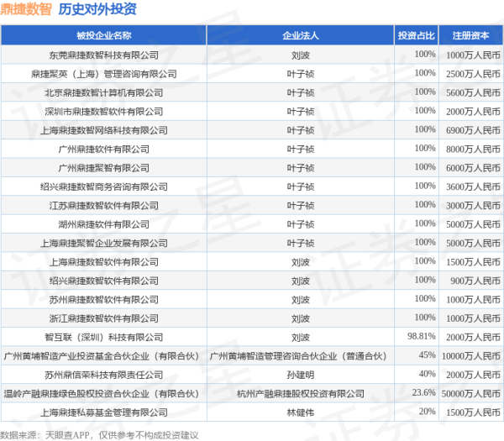Open 智互联（深圳）科技有限公司 entry
This screenshot has width=504, height=441.
pos(103,337)
